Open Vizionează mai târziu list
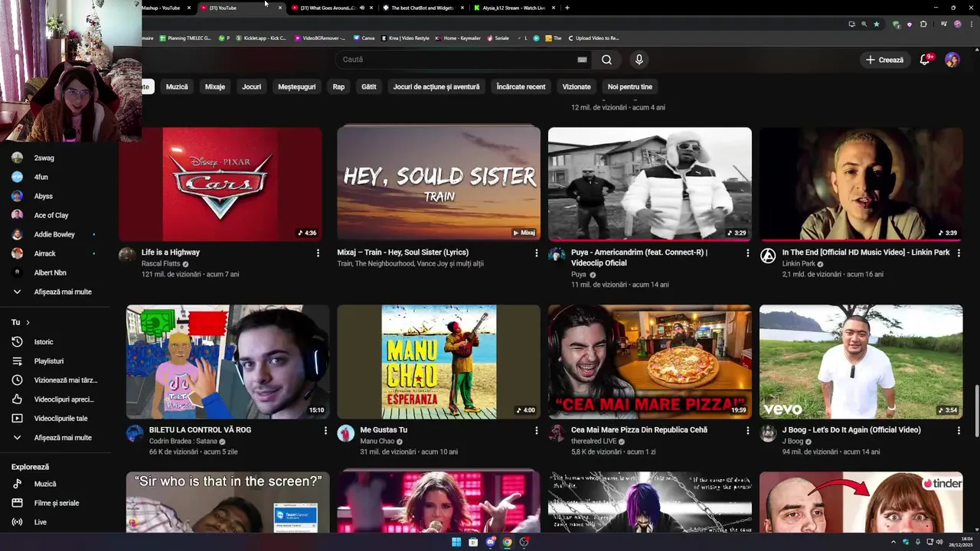The width and height of the screenshot is (980, 551). (x=55, y=380)
